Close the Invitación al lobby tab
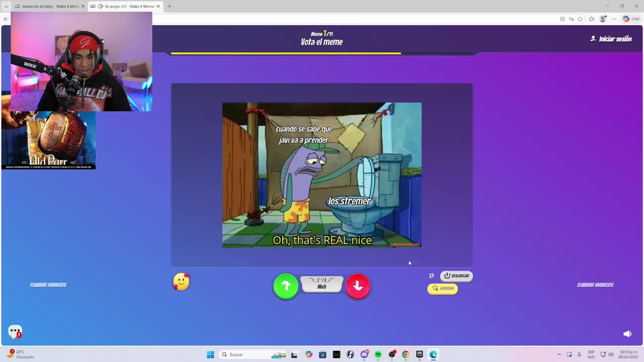The height and width of the screenshot is (362, 644). click(x=83, y=7)
